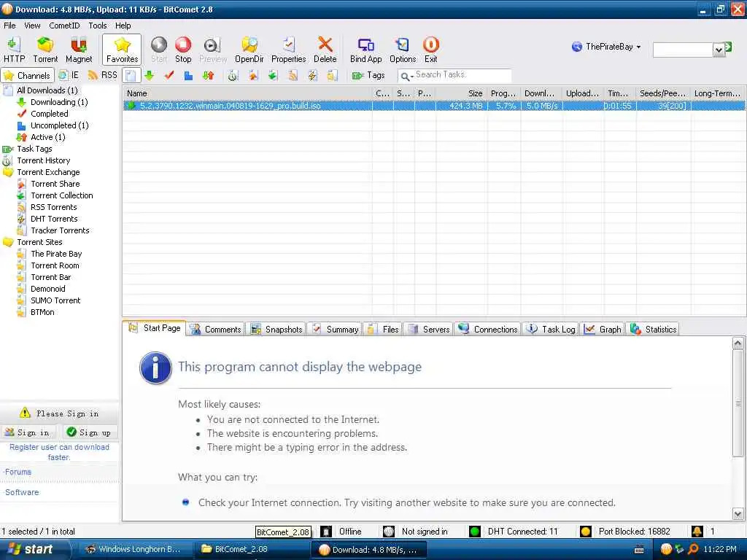
Task: Switch to the Connections tab
Action: (488, 329)
